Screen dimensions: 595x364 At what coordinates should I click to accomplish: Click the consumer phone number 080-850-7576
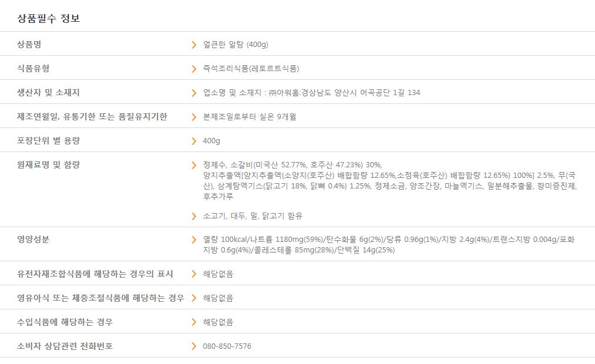coord(227,346)
